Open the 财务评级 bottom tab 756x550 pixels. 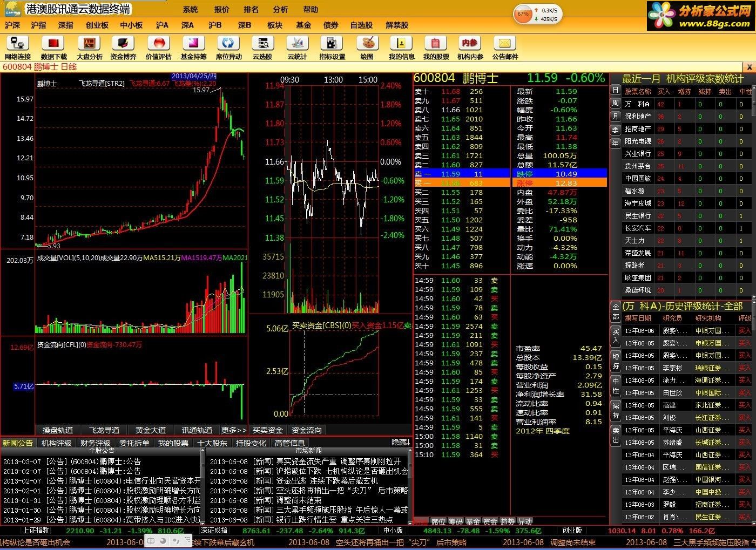tap(96, 443)
